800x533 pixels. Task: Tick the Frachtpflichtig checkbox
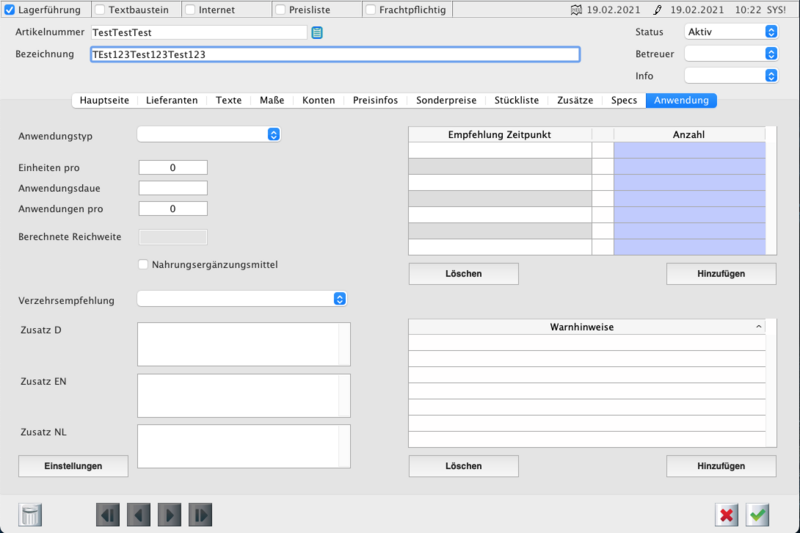(x=371, y=10)
